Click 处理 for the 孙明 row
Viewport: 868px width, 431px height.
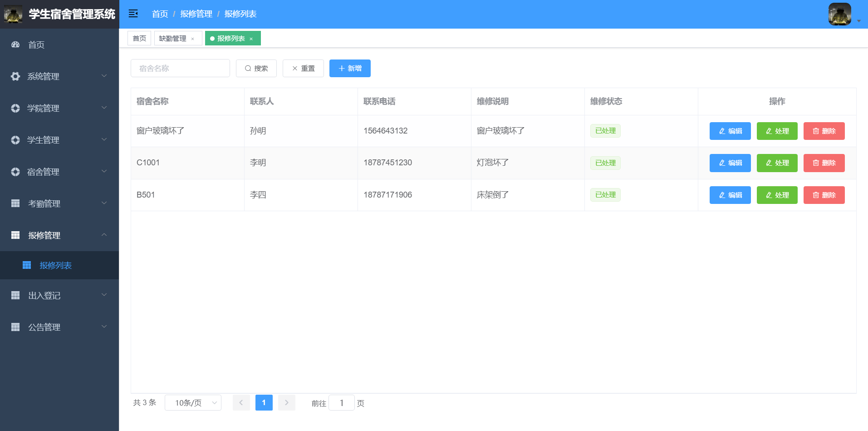coord(777,131)
